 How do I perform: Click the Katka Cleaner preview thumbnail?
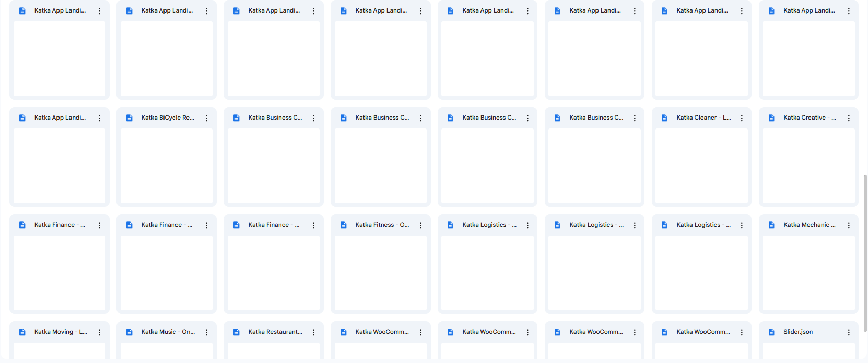tap(701, 166)
